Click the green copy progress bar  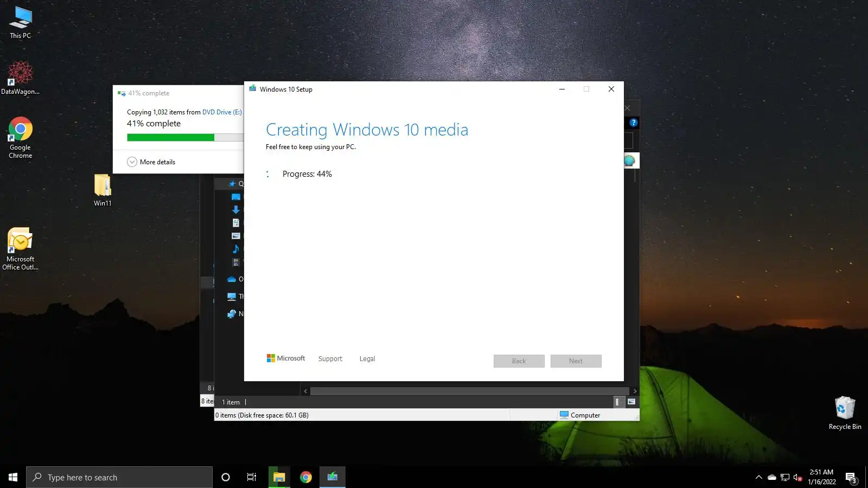point(185,138)
